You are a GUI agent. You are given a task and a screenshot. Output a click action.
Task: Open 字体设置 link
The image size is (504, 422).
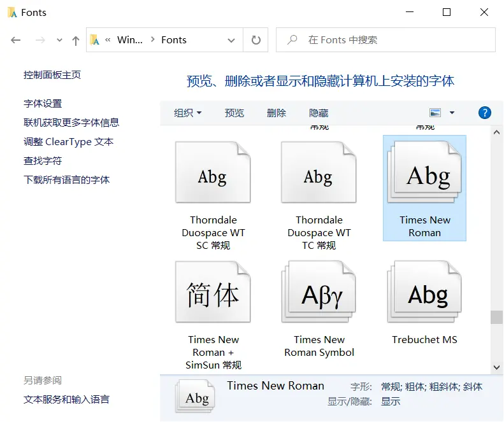(43, 103)
